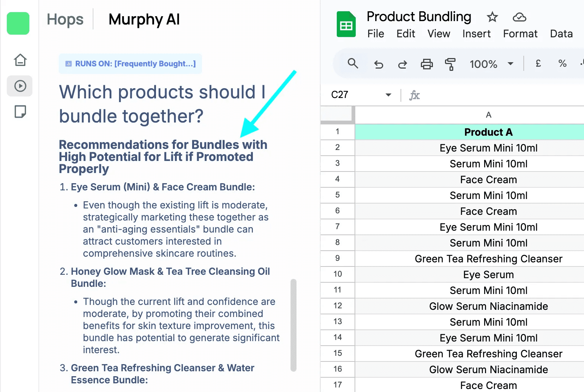Open the Format menu

pyautogui.click(x=520, y=34)
